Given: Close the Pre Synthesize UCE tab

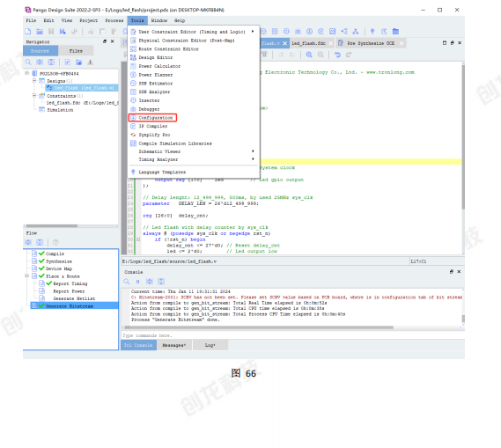Looking at the screenshot, I should [402, 43].
